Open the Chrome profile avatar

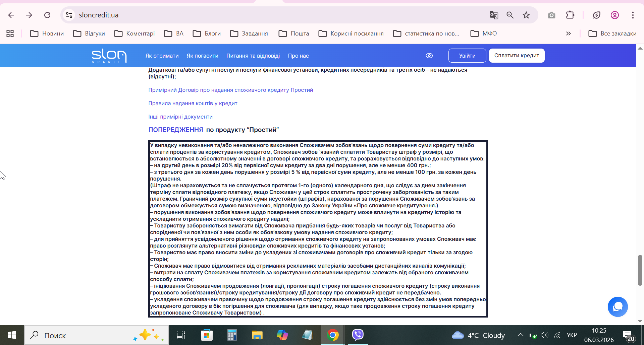614,15
